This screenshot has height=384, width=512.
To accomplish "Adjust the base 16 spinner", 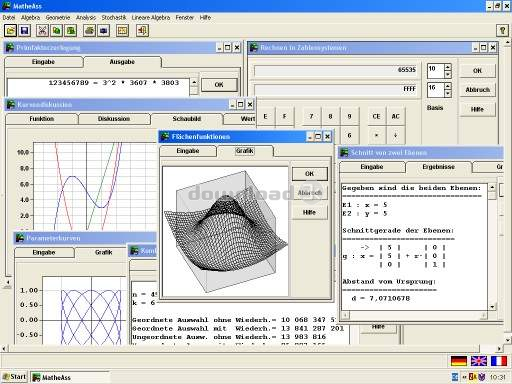I will [x=448, y=90].
